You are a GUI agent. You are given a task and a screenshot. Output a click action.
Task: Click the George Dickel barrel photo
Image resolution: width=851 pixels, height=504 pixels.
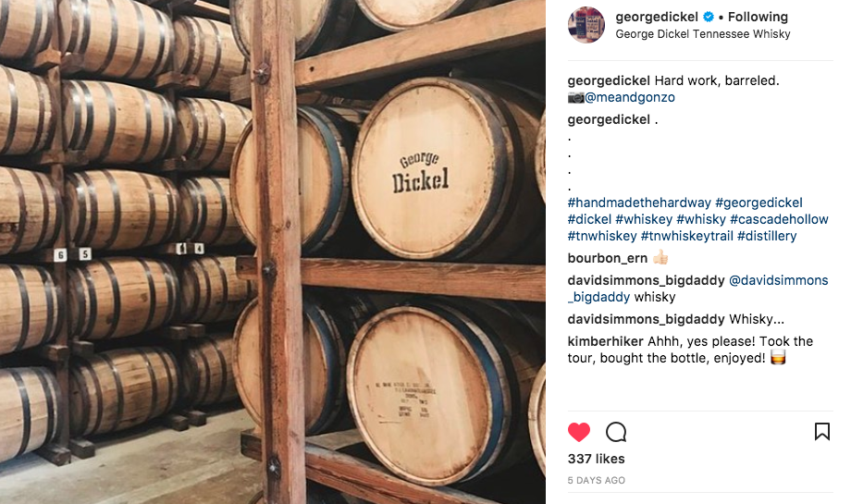pos(273,252)
